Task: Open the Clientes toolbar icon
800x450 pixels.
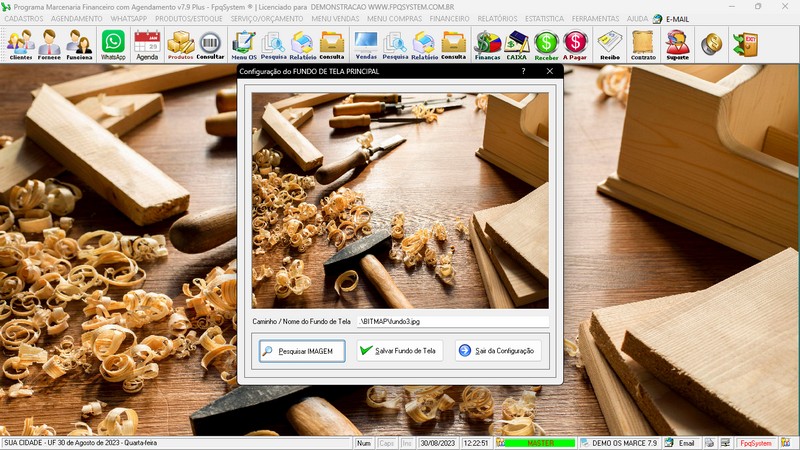Action: point(20,44)
